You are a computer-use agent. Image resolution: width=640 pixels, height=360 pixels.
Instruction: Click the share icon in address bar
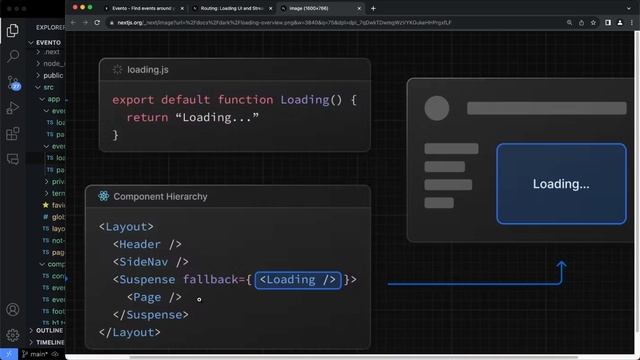click(581, 23)
